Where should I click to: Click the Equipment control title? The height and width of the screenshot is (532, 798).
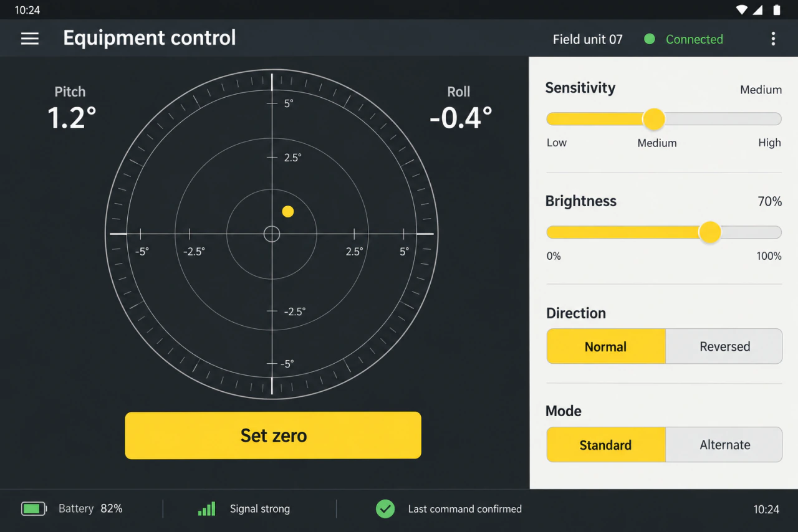tap(150, 38)
